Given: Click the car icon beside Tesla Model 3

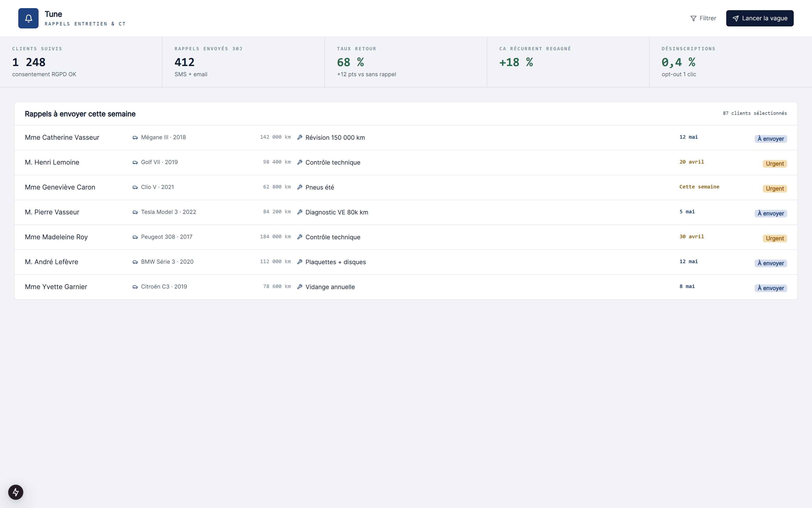Looking at the screenshot, I should point(135,212).
